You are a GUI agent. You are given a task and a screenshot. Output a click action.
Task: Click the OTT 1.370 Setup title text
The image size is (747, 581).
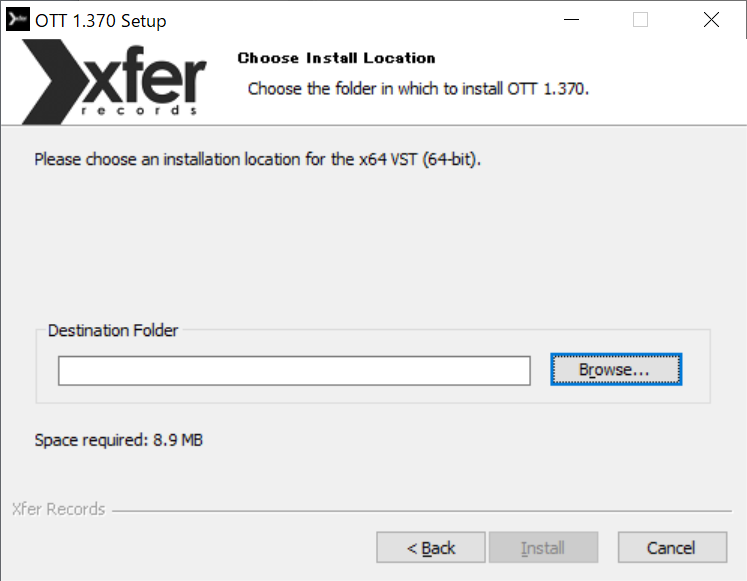click(x=101, y=21)
